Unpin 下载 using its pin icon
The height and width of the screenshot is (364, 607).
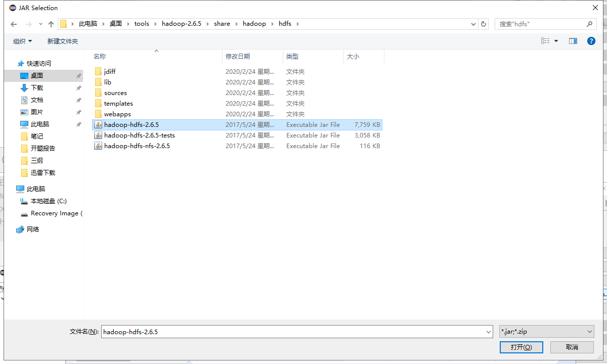click(x=78, y=87)
